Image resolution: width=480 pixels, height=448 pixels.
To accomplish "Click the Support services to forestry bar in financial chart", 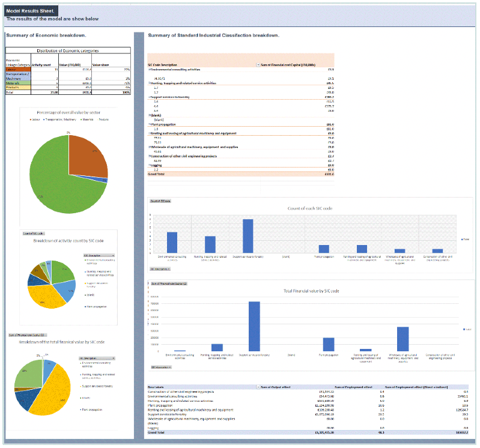I will (x=254, y=326).
